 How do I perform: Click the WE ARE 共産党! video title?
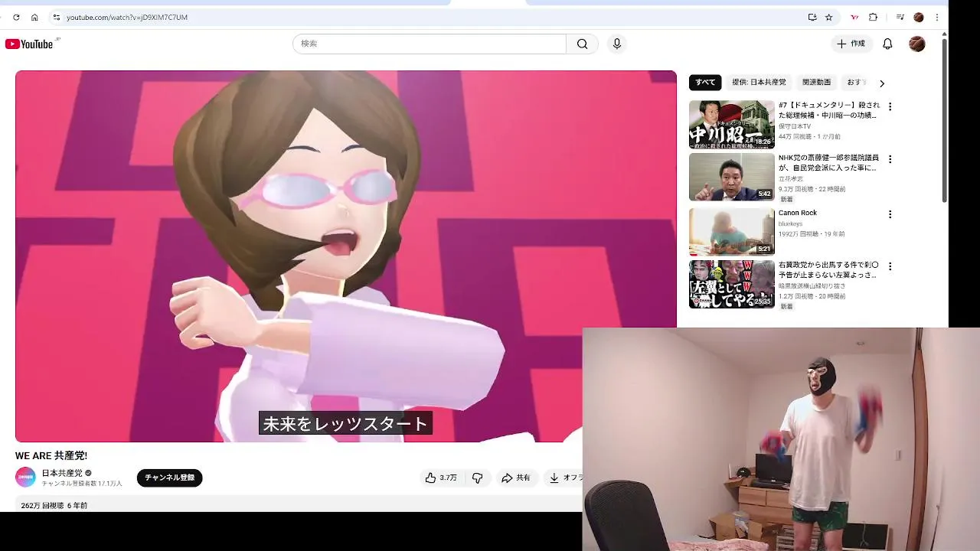point(51,455)
